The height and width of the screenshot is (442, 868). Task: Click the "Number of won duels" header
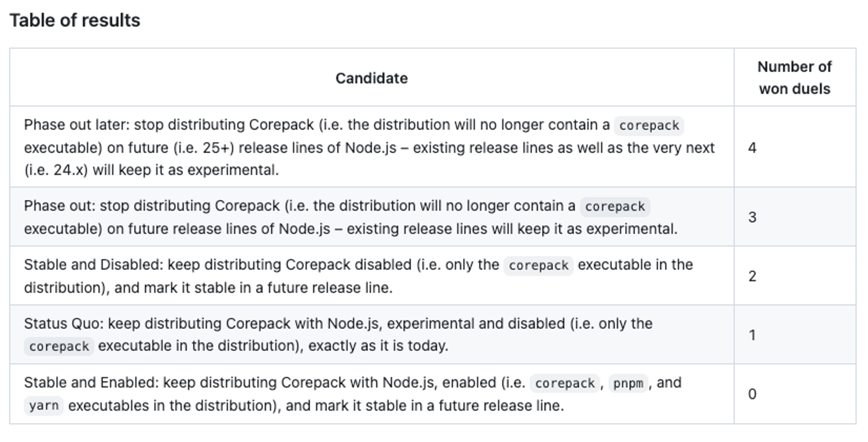tap(794, 78)
